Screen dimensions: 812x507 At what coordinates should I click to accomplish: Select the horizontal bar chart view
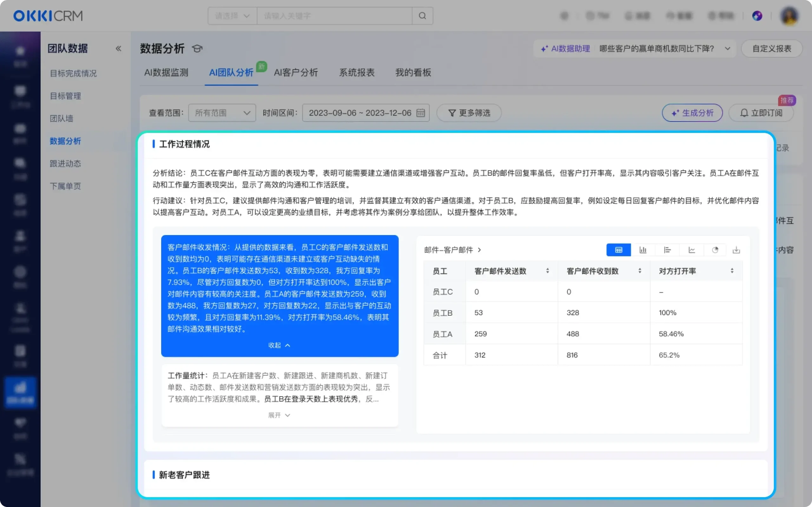click(668, 250)
